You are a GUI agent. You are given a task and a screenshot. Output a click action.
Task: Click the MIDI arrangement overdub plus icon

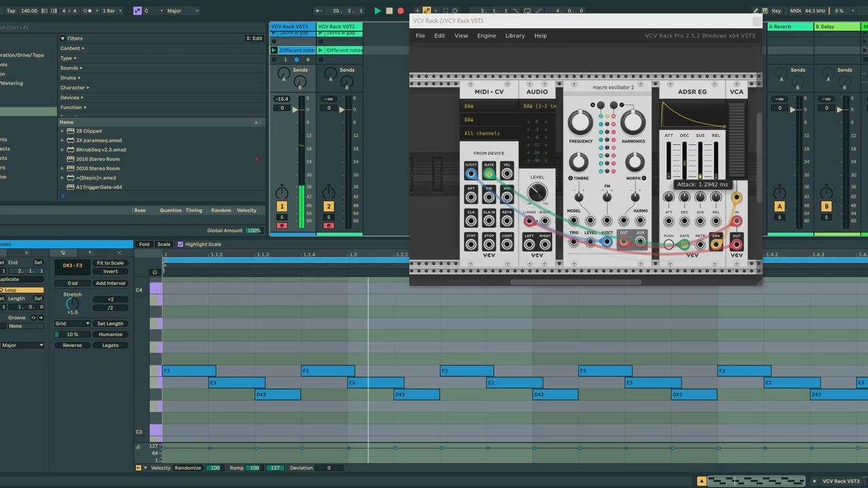(416, 11)
